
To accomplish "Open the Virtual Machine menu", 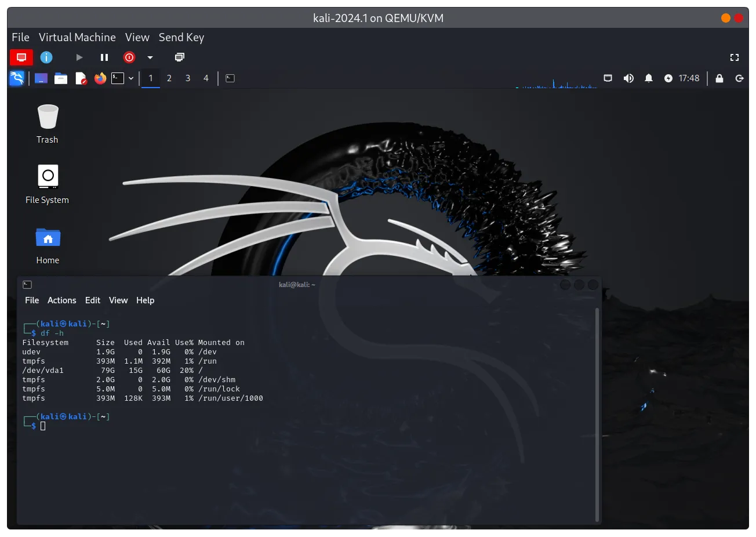I will click(77, 37).
